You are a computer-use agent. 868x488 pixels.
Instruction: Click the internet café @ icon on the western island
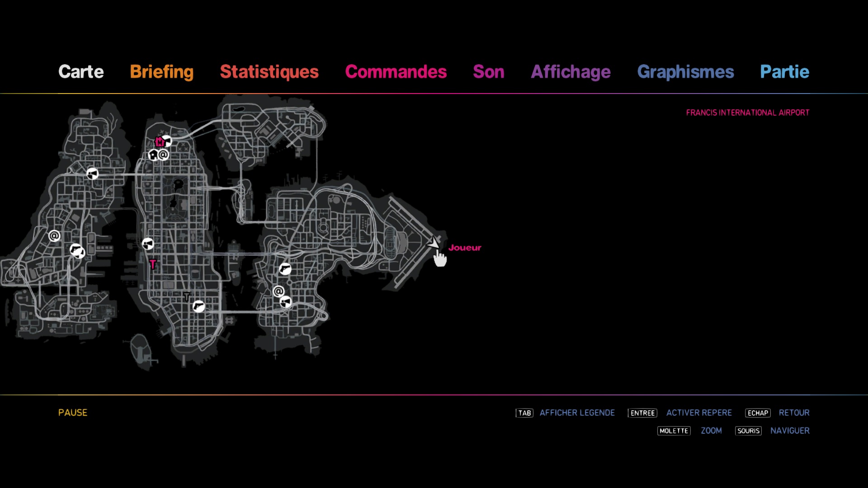click(54, 236)
